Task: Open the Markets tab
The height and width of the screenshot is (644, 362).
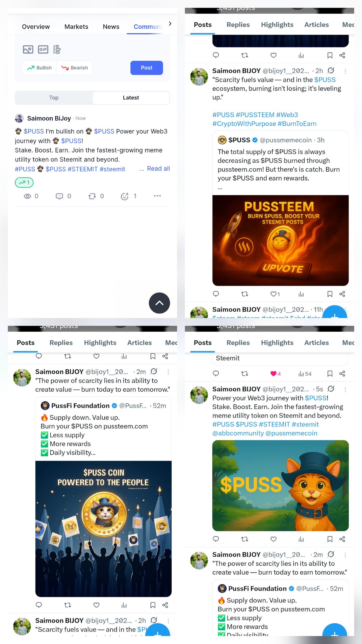Action: (x=76, y=27)
